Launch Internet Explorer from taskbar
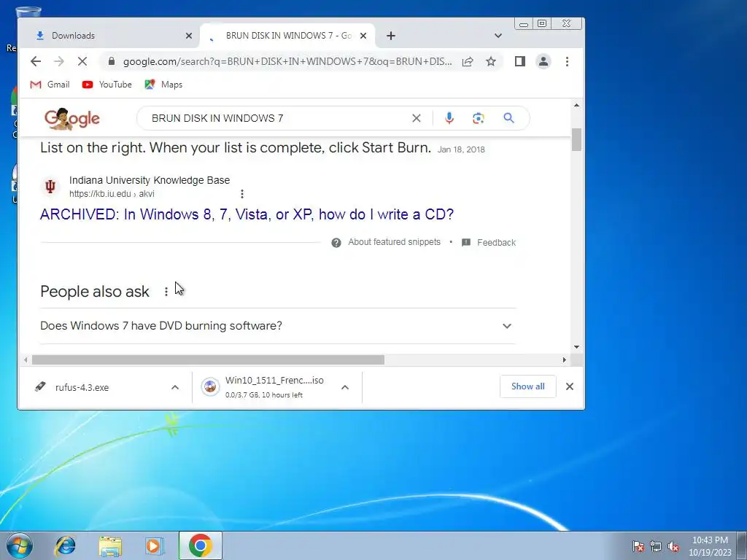Viewport: 747px width, 560px height. (x=65, y=545)
